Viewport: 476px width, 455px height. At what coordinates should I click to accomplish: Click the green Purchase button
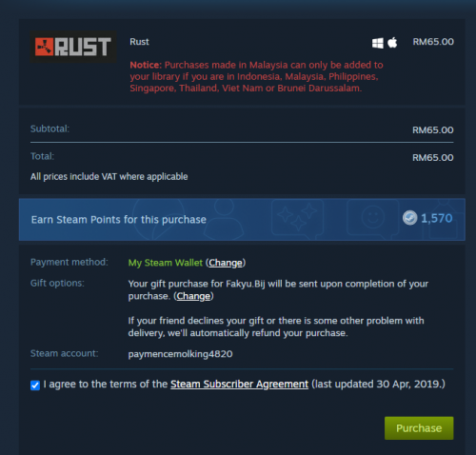pos(419,428)
